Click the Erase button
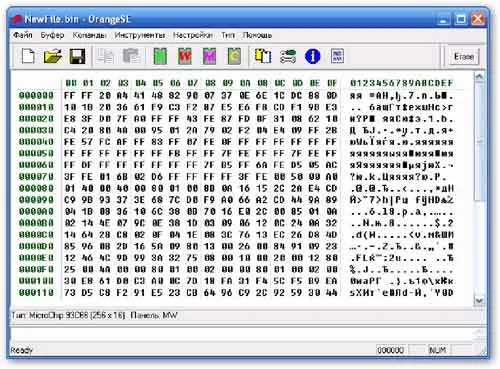 click(x=464, y=56)
